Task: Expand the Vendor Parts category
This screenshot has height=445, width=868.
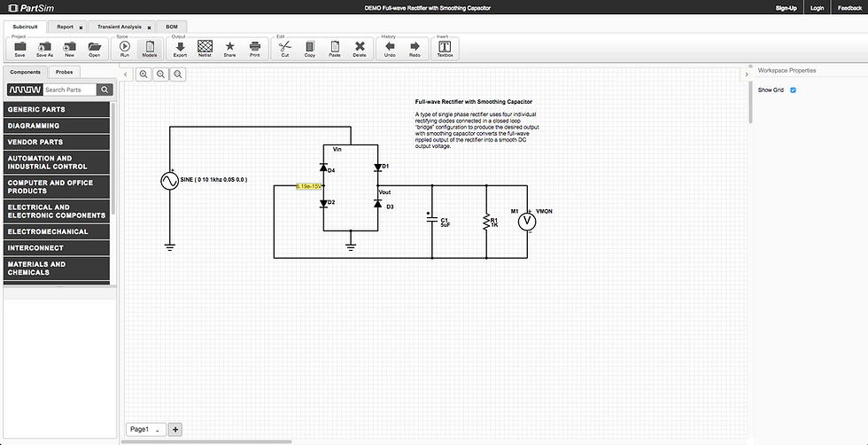Action: (x=57, y=142)
